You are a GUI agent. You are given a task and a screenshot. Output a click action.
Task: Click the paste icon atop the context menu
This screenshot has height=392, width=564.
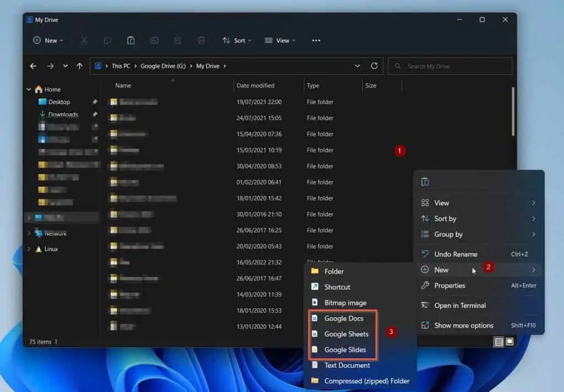tap(425, 182)
